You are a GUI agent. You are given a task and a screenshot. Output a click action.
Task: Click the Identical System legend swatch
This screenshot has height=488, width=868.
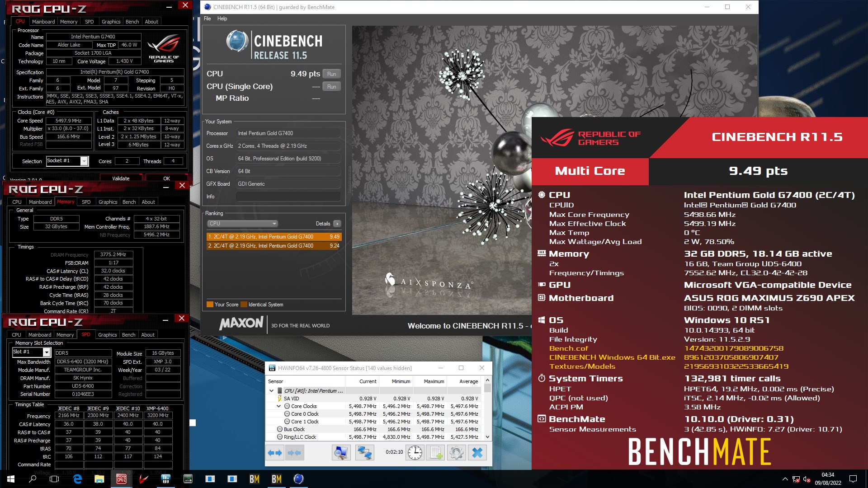coord(244,305)
